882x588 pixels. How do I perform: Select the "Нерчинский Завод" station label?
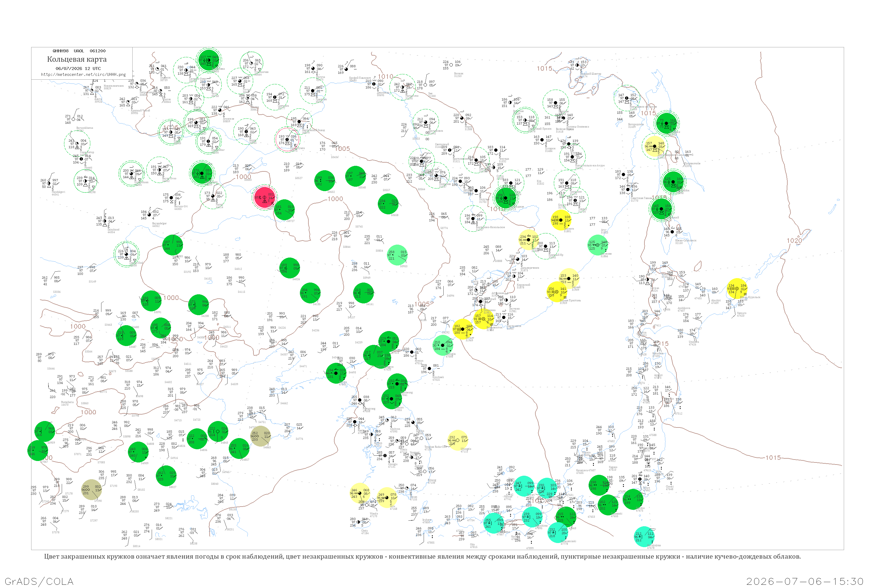point(313,130)
